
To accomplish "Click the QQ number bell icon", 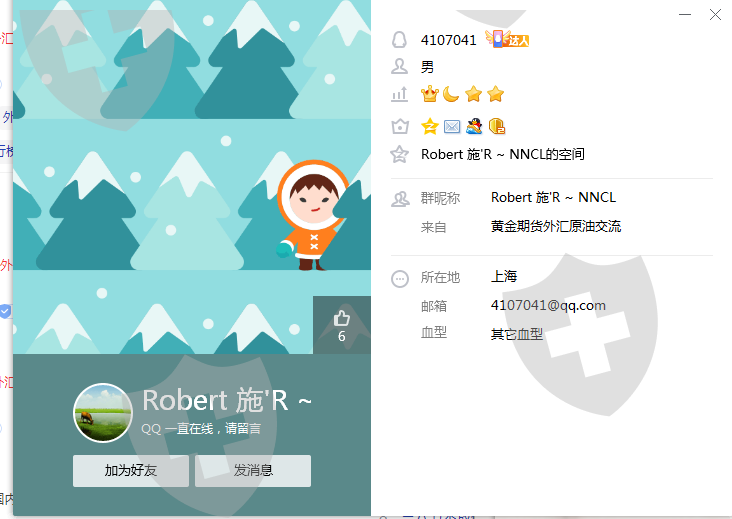I will tap(399, 40).
